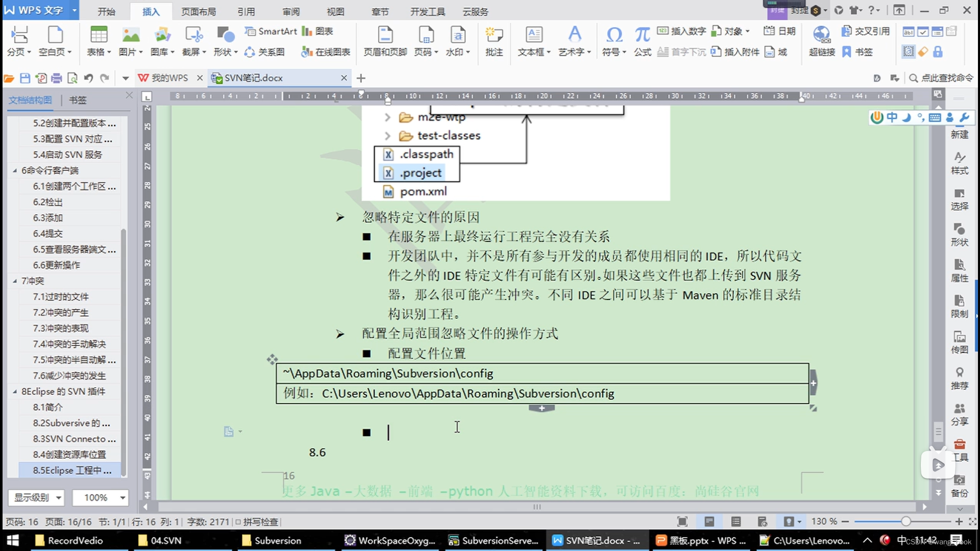980x551 pixels.
Task: Click the print icon in quick toolbar
Action: 57,78
